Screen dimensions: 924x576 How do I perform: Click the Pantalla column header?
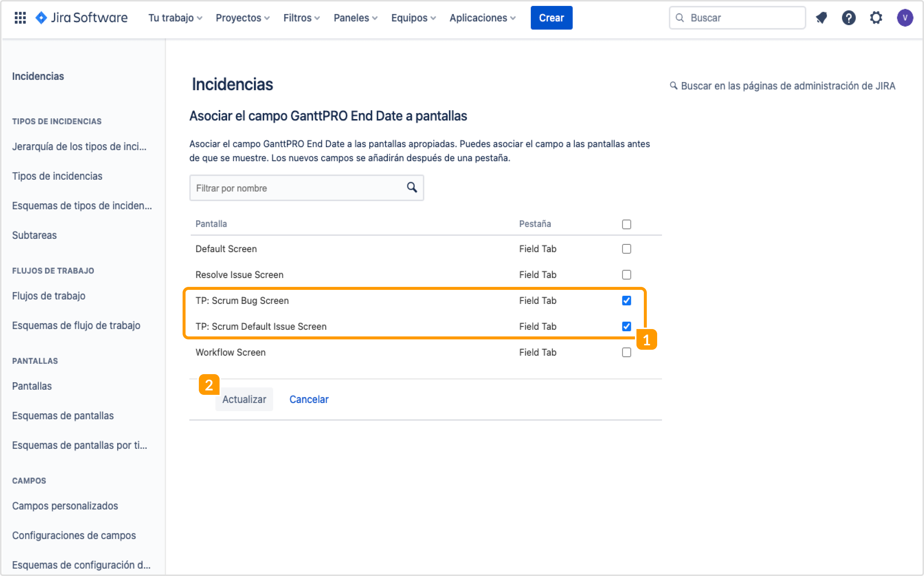211,224
